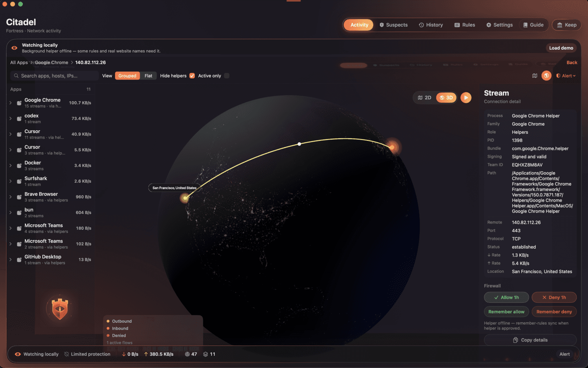Click the Limited protection shield icon
Viewport: 588px width, 368px height.
pyautogui.click(x=67, y=354)
